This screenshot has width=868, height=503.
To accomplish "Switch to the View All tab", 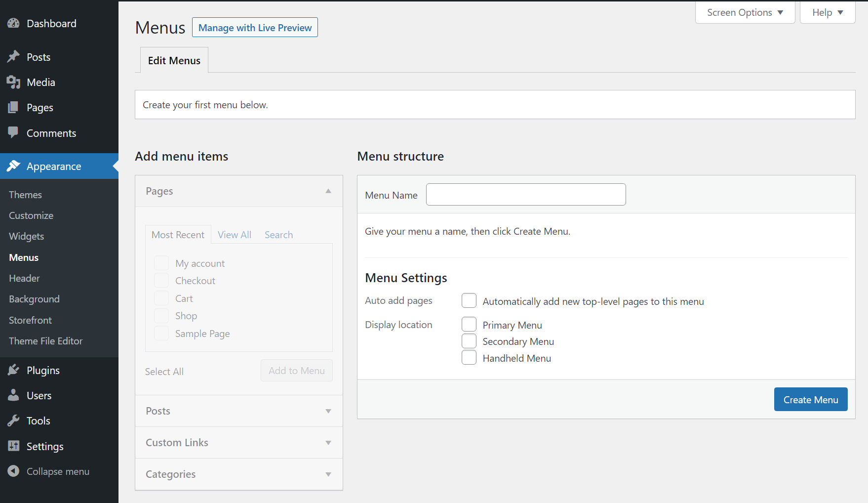I will pyautogui.click(x=235, y=234).
